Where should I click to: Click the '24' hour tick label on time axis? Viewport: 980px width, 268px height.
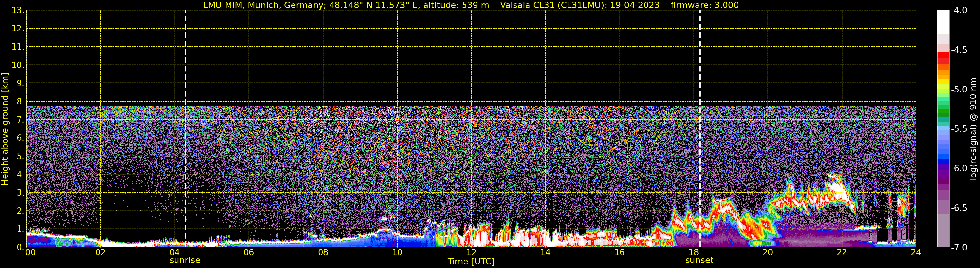[916, 252]
